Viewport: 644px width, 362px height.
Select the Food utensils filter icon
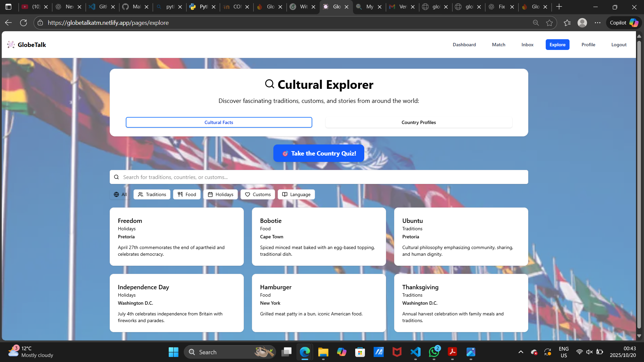[x=180, y=194]
